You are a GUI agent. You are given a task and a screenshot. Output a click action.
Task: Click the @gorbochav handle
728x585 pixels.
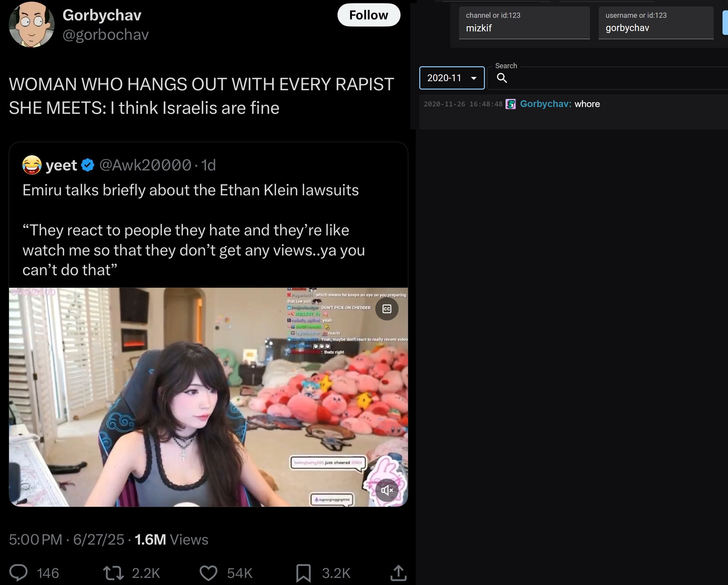click(106, 35)
